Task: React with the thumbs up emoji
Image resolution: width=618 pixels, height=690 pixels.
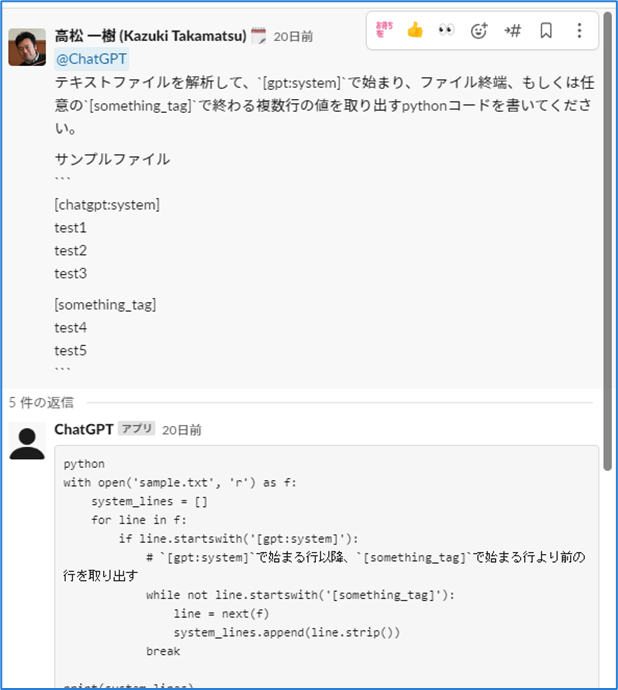Action: coord(415,30)
